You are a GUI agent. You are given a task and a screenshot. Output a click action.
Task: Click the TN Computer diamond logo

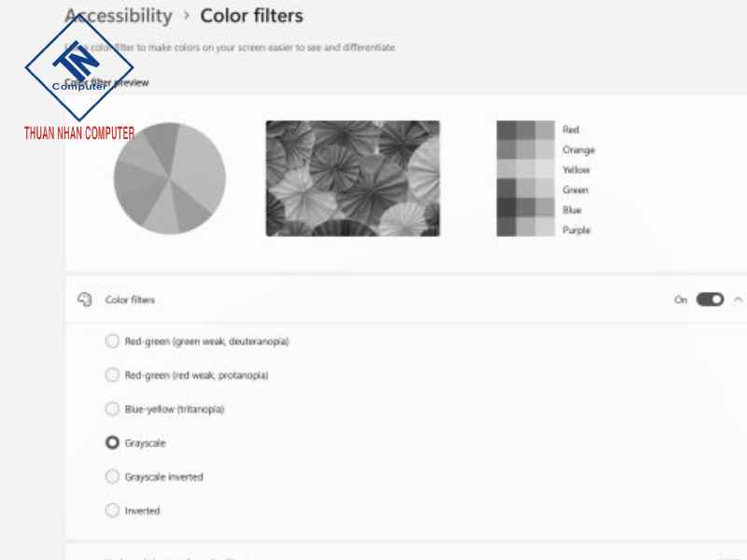tap(78, 68)
